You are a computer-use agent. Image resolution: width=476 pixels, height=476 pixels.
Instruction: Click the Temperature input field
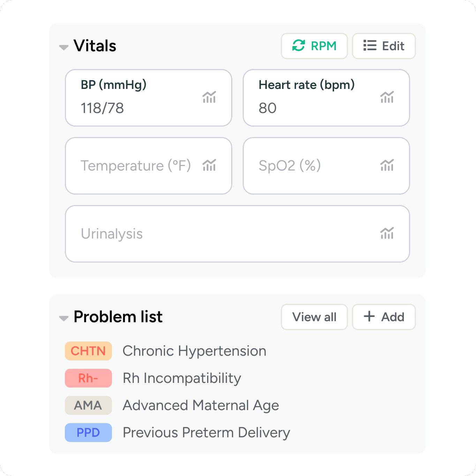(x=136, y=166)
